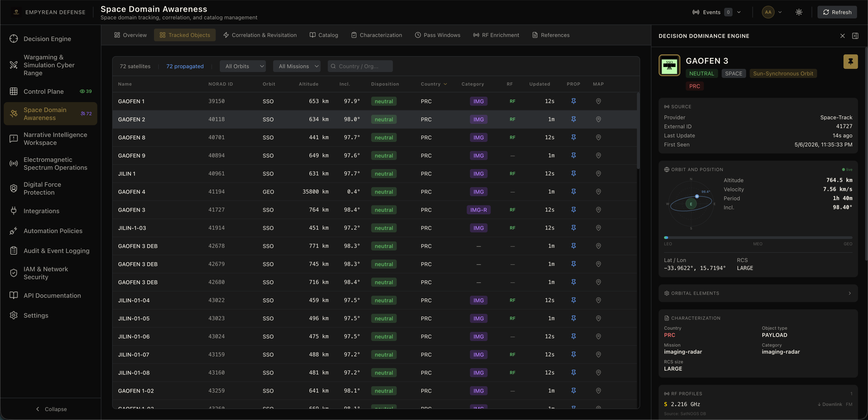Click S 2.216 GHz RF profile entry
Image resolution: width=868 pixels, height=420 pixels.
tap(758, 404)
